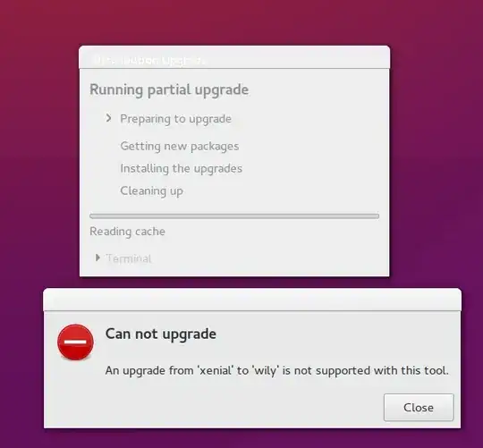The height and width of the screenshot is (448, 483).
Task: Click the Reading cache status label
Action: point(127,232)
